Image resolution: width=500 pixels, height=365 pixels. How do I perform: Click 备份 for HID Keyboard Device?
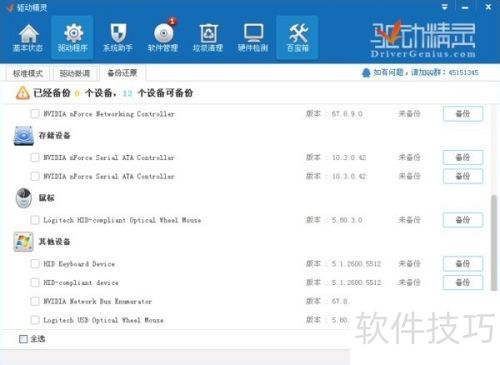click(x=463, y=264)
